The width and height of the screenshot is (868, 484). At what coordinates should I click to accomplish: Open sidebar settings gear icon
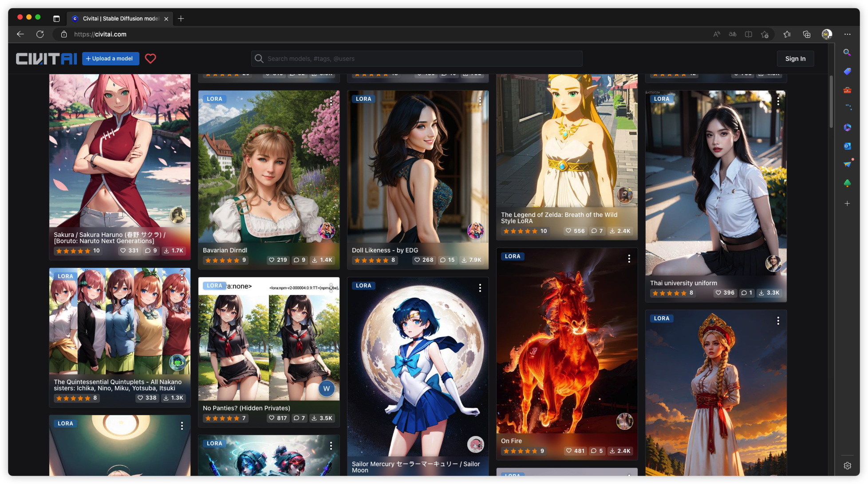pyautogui.click(x=847, y=465)
